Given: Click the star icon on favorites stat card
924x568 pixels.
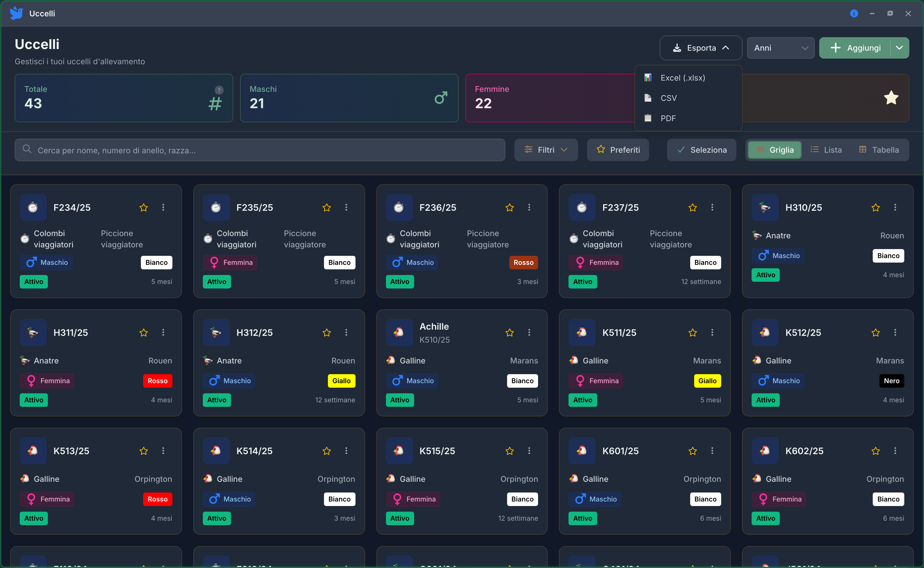Looking at the screenshot, I should point(891,98).
